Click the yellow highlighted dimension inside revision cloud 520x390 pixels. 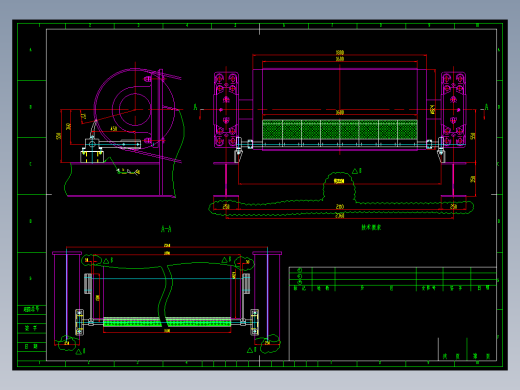(339, 181)
